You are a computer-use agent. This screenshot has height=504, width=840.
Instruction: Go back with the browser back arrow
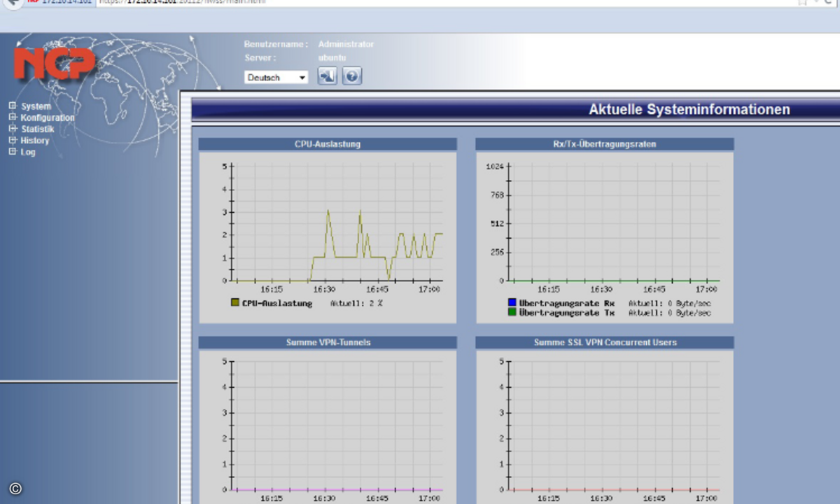coord(12,3)
